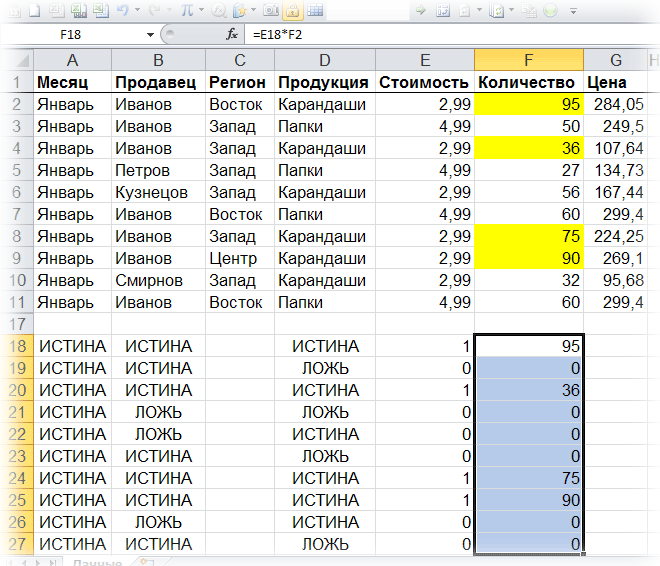Click the star-marked new item icon
Image resolution: width=660 pixels, height=566 pixels.
(240, 10)
